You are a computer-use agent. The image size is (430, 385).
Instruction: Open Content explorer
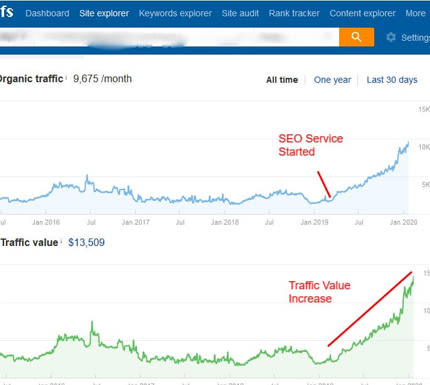tap(363, 13)
